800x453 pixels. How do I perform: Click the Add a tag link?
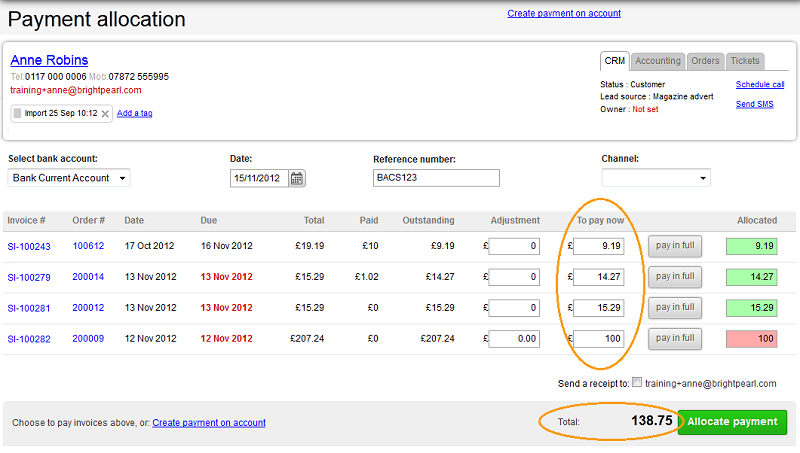point(135,113)
